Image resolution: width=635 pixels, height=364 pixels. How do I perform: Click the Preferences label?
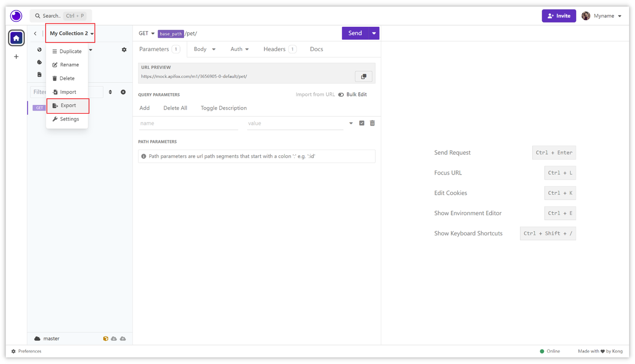click(30, 351)
